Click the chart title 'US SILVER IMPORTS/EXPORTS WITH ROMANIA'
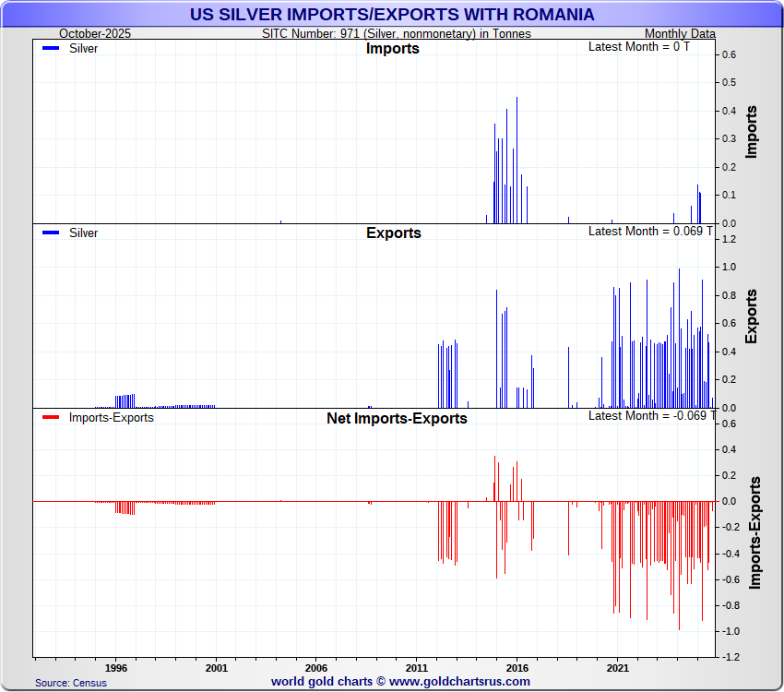The height and width of the screenshot is (692, 784). (x=392, y=15)
